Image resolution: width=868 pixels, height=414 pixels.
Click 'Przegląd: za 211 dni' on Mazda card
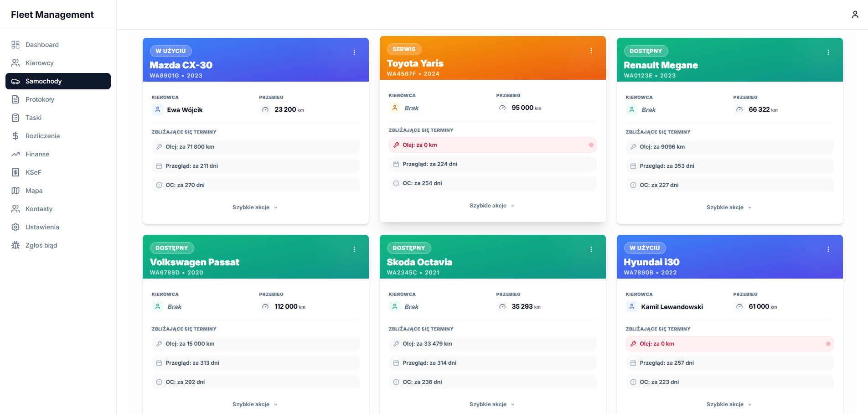point(256,166)
